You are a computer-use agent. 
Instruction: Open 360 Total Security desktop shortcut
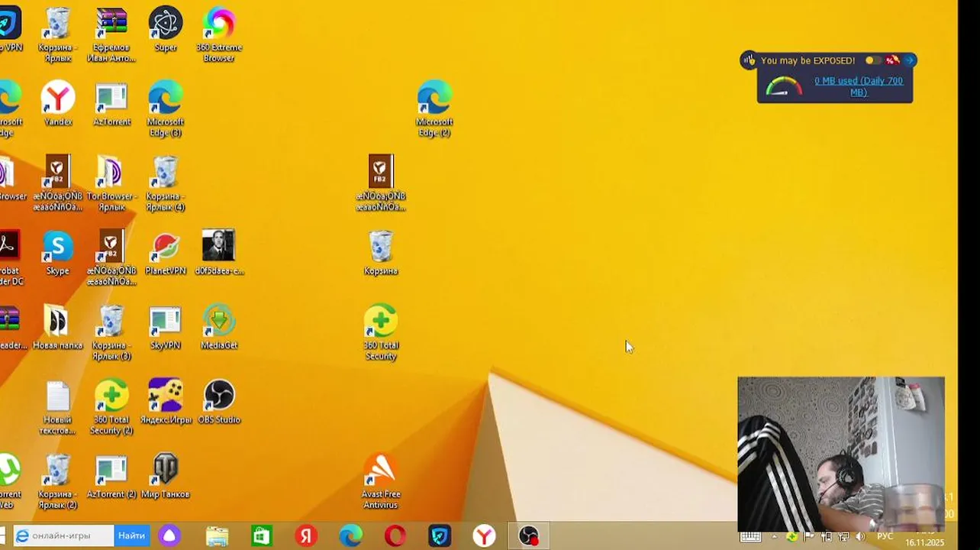pyautogui.click(x=381, y=332)
